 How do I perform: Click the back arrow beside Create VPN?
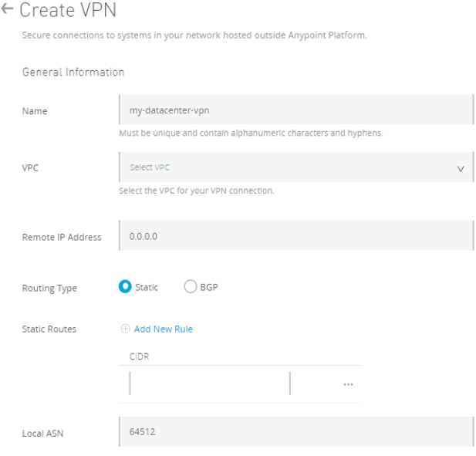(8, 10)
